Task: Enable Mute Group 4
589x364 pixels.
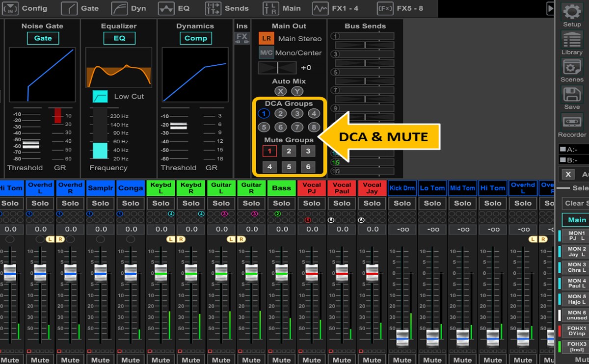Action: [x=269, y=167]
